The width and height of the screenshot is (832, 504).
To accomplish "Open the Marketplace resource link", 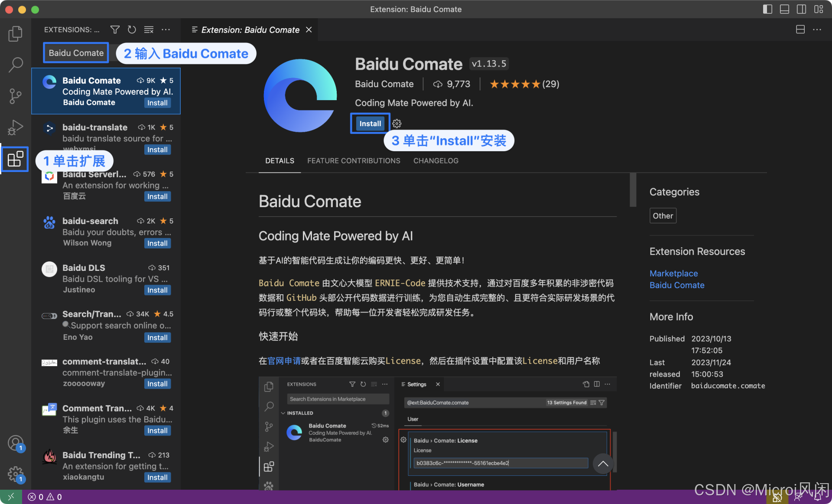I will [673, 273].
